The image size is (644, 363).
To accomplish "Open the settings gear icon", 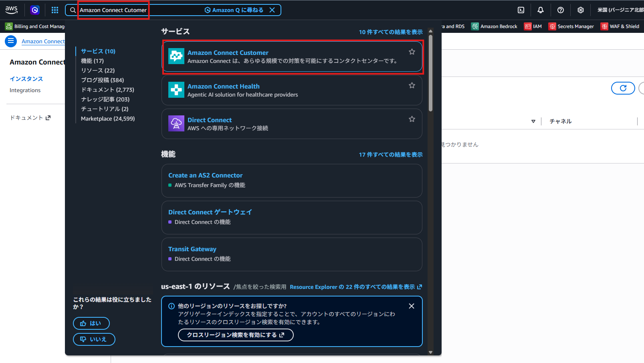I will click(x=581, y=10).
